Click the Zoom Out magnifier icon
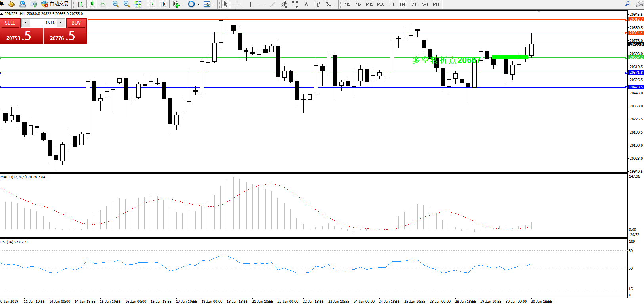Viewport: 644px width, 304px height. (x=127, y=4)
